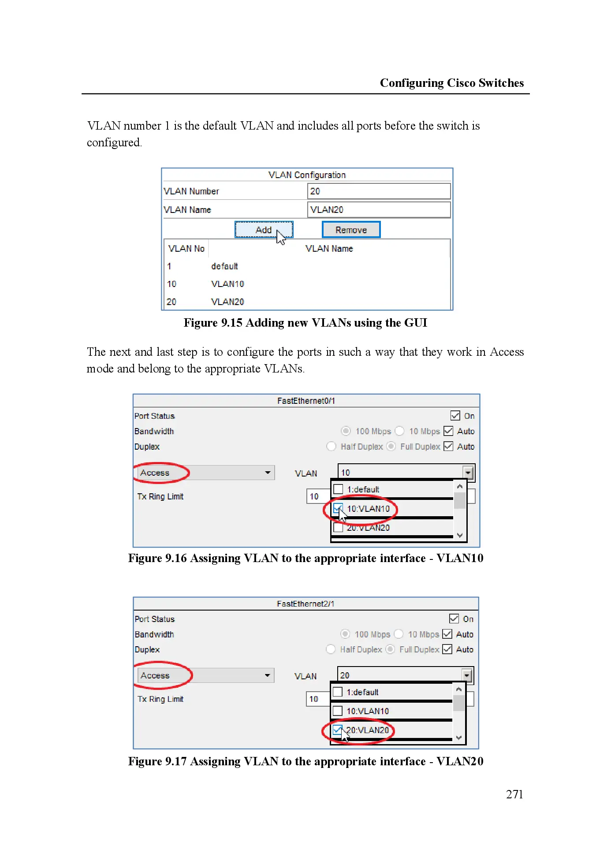Expand the VLAN dropdown showing 10

(468, 473)
